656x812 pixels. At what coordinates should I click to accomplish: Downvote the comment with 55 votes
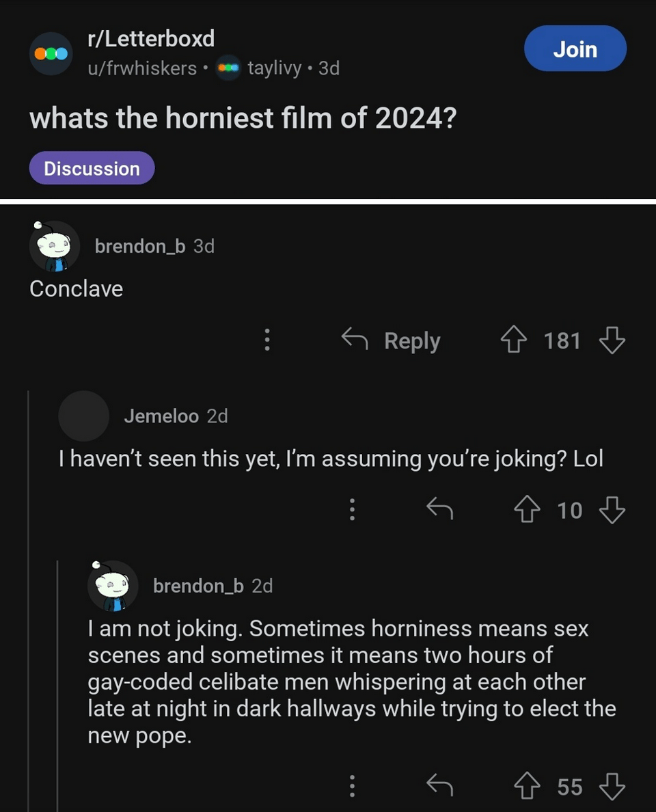(612, 787)
